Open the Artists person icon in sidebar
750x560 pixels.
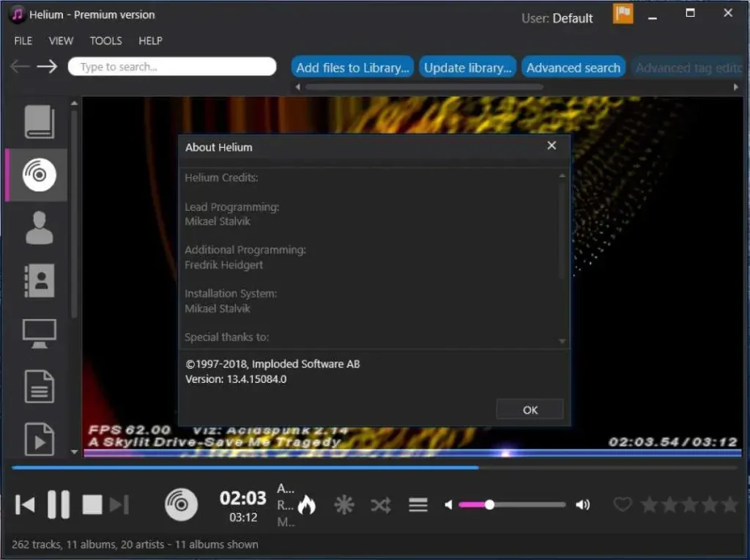[x=40, y=228]
